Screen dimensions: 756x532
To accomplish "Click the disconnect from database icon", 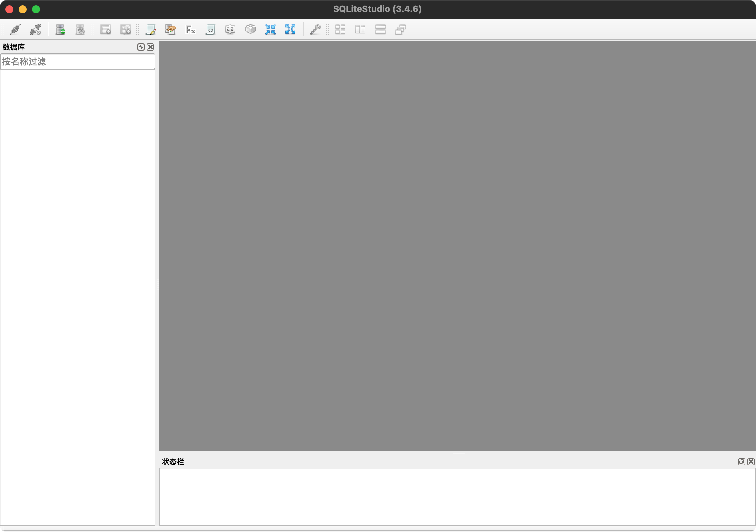I will pyautogui.click(x=35, y=30).
